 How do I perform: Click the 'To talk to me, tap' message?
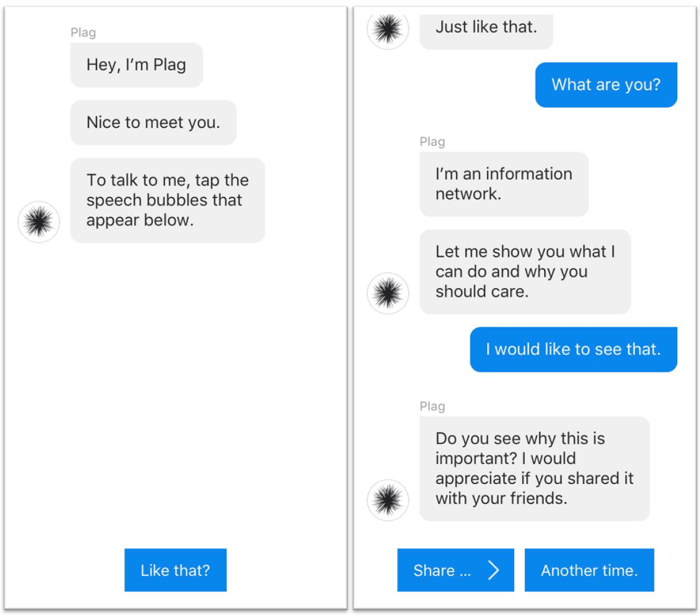(x=167, y=200)
